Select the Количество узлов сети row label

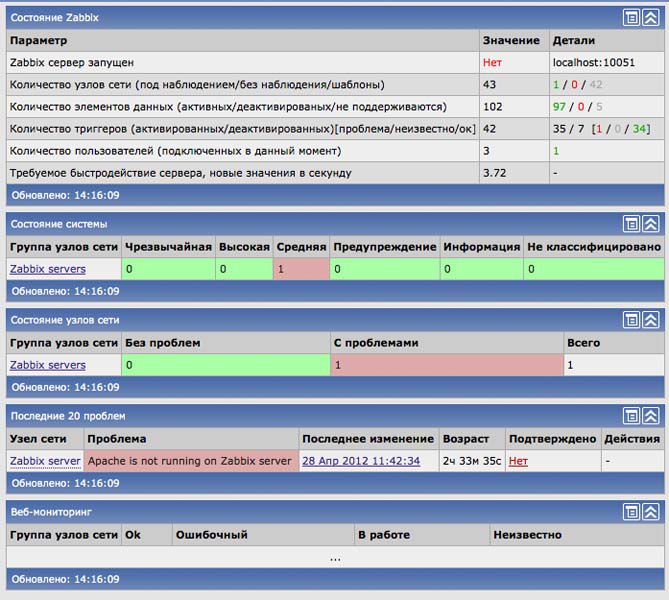(197, 85)
